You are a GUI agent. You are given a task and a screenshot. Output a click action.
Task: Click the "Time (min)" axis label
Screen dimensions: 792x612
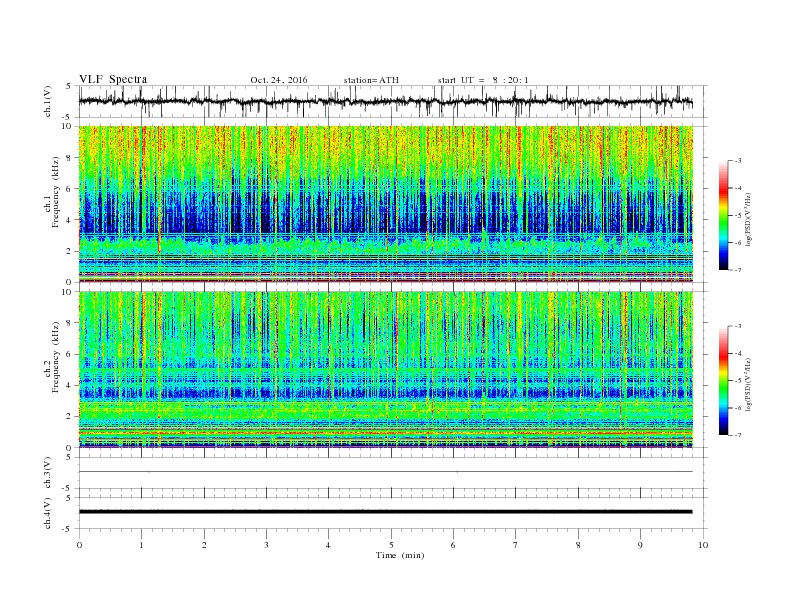click(400, 555)
